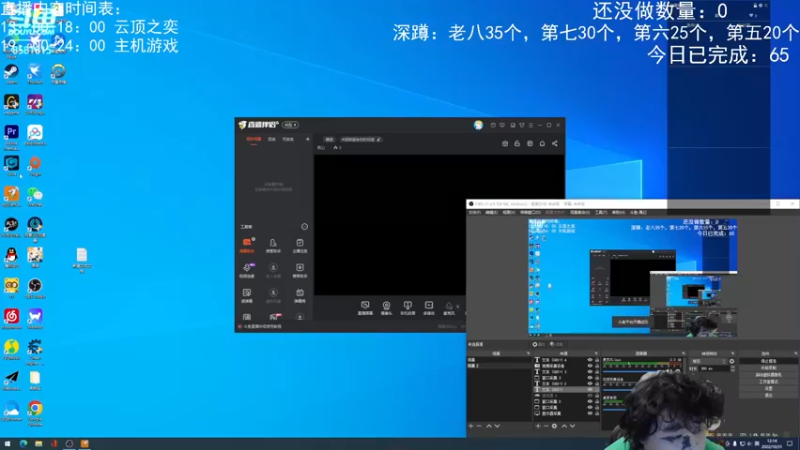Click the bottom mixer channel volume slider

click(x=614, y=410)
